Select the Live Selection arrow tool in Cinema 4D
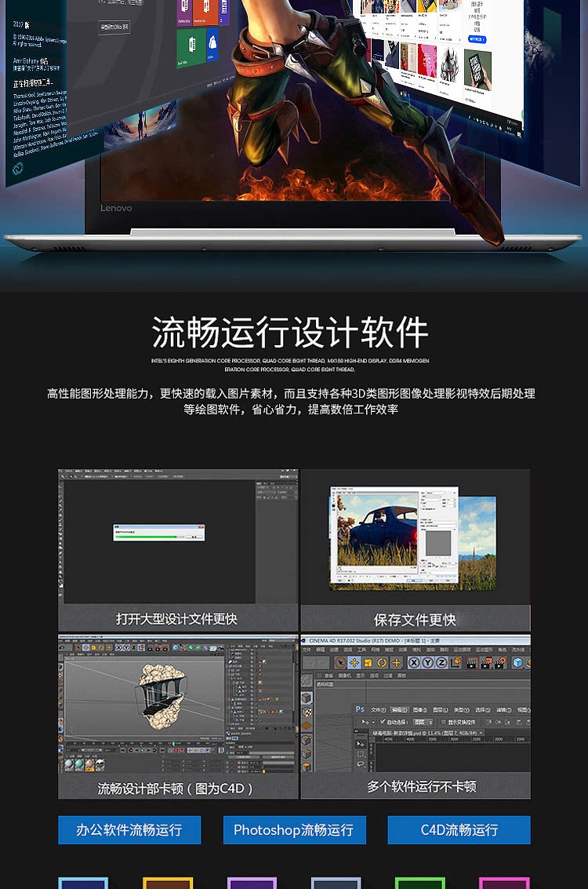 pyautogui.click(x=340, y=663)
